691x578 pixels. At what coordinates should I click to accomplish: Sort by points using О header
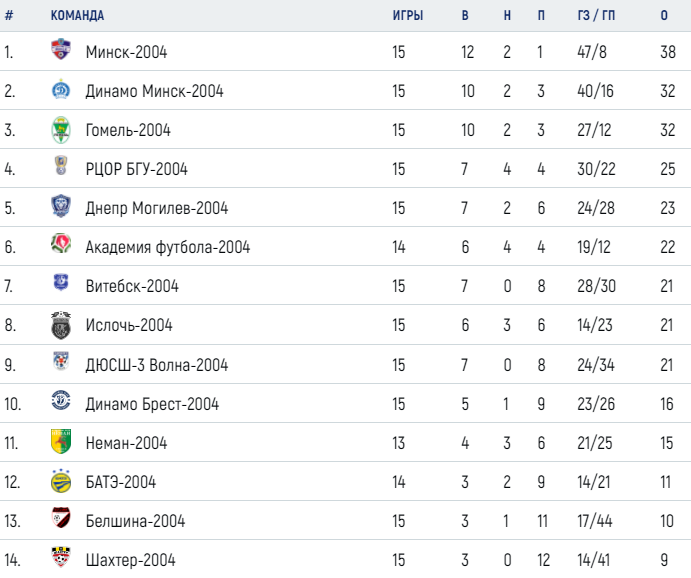click(664, 15)
